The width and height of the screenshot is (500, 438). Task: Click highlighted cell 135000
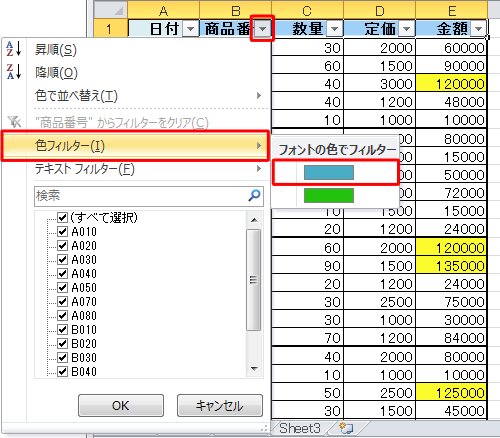pyautogui.click(x=451, y=266)
